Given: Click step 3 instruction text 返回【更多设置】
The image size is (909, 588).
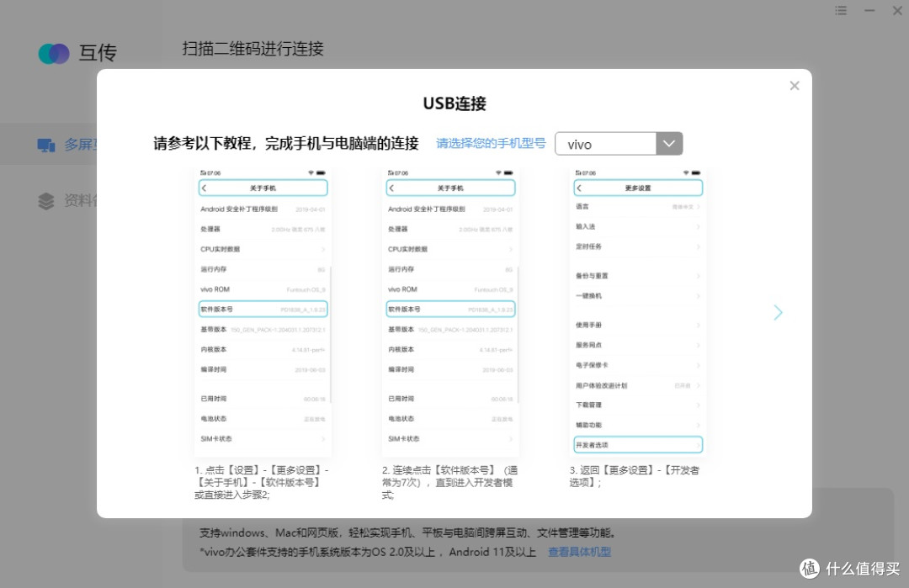Looking at the screenshot, I should click(x=635, y=476).
